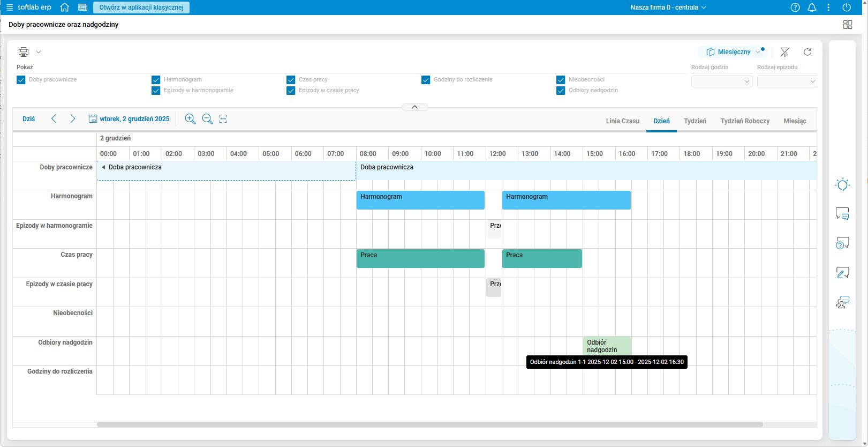This screenshot has width=868, height=447.
Task: Select the Dzień view tab
Action: pyautogui.click(x=662, y=121)
